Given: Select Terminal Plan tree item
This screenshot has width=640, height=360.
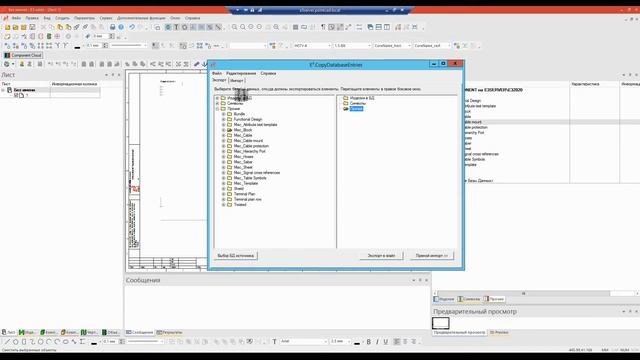Looking at the screenshot, I should pos(244,194).
